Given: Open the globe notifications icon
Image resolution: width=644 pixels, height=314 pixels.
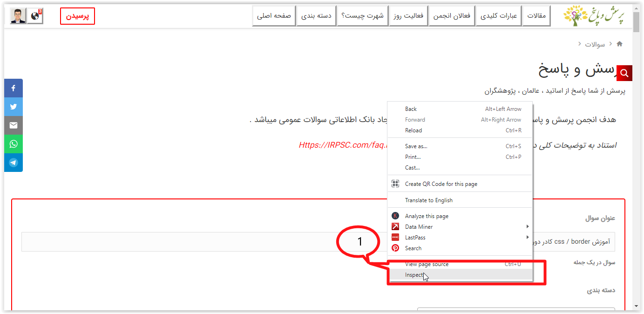Looking at the screenshot, I should [x=35, y=16].
